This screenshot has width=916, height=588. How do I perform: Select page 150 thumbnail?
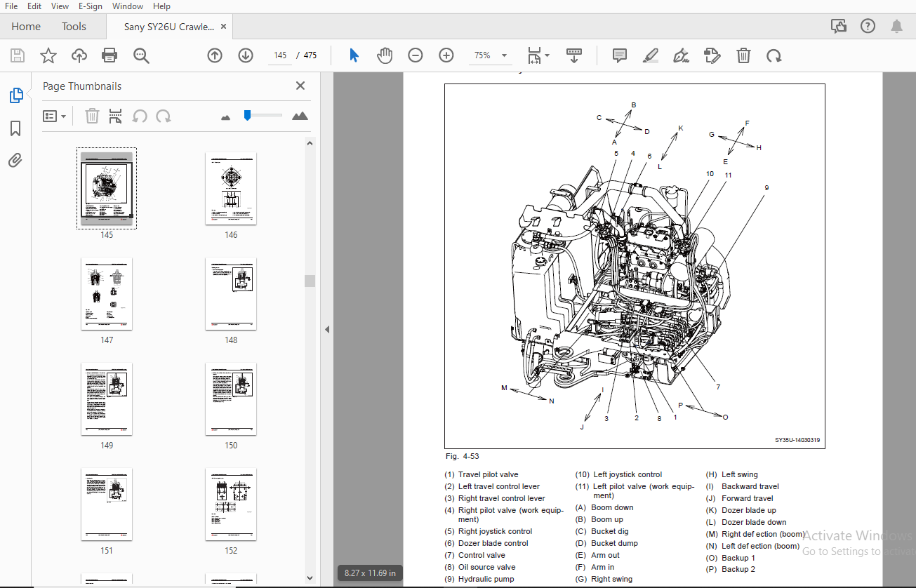231,399
